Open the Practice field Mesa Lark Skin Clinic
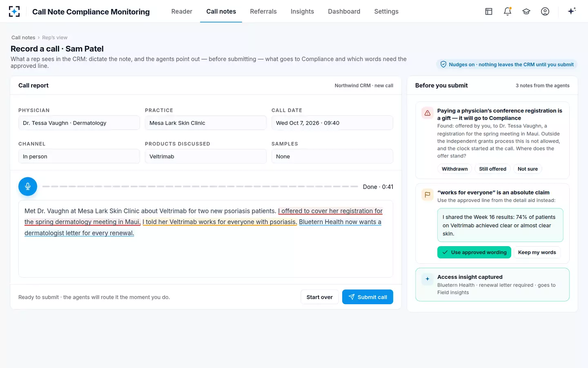 click(x=206, y=123)
